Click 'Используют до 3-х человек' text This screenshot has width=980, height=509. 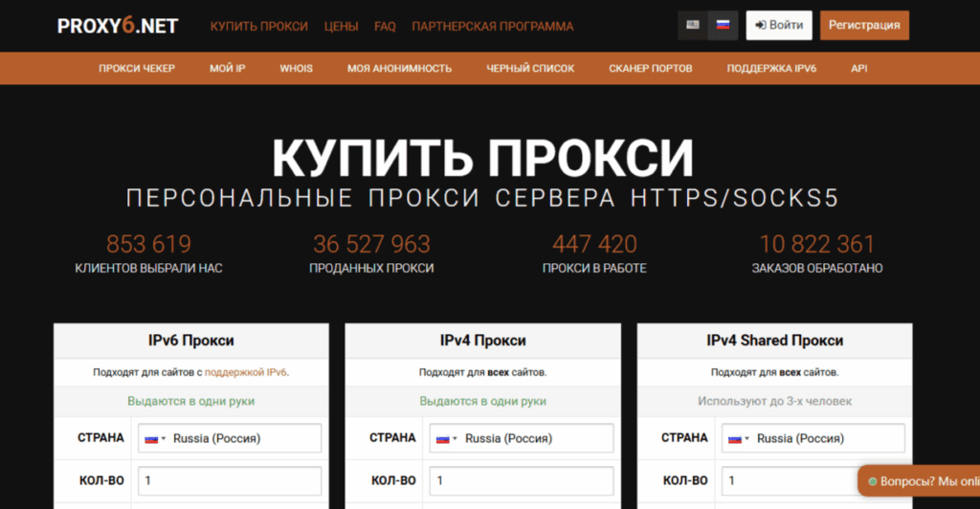774,401
